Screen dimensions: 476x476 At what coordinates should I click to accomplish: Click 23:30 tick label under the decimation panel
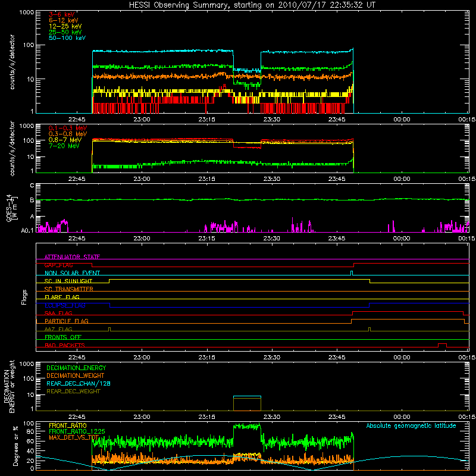click(x=272, y=417)
